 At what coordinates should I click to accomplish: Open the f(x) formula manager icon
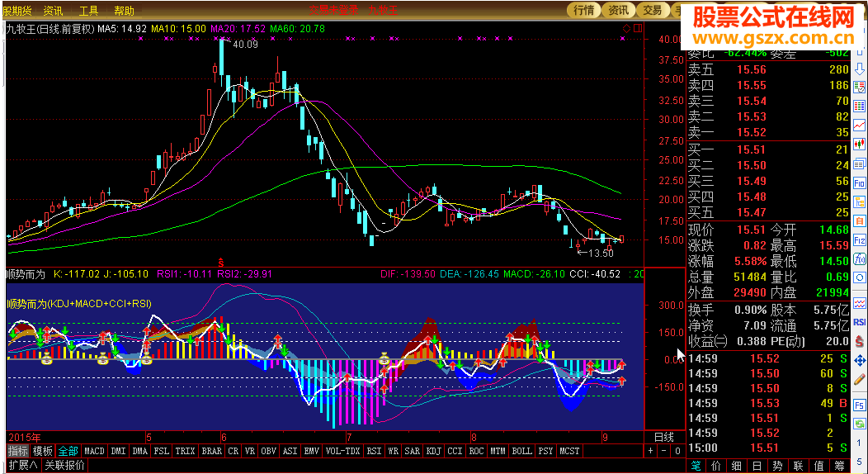tap(860, 258)
